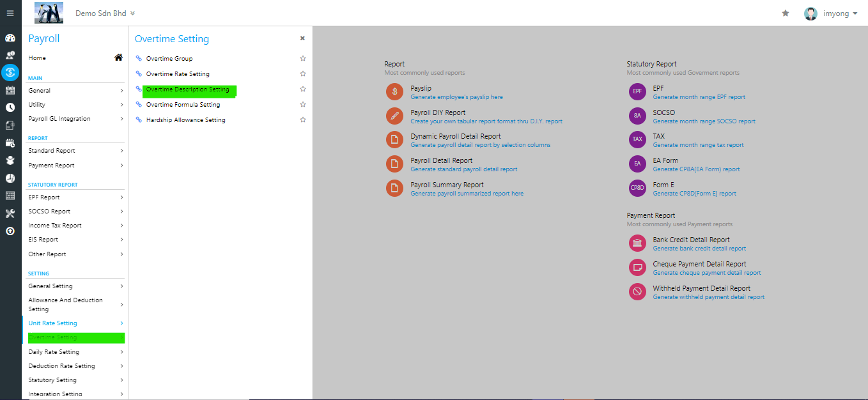868x400 pixels.
Task: Click the Home house icon
Action: point(118,58)
